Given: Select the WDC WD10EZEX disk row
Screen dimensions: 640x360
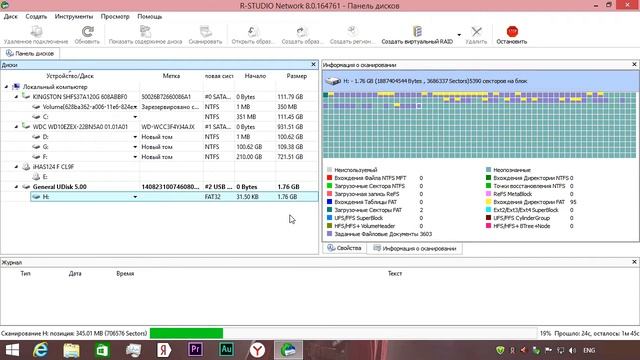Looking at the screenshot, I should coord(159,127).
